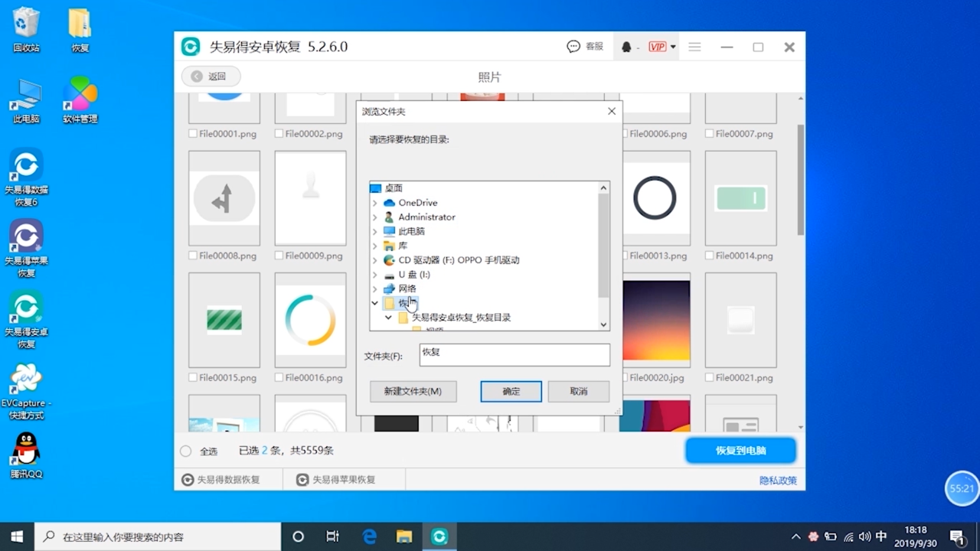Check File00016.png checkbox
The height and width of the screenshot is (551, 980).
coord(279,377)
